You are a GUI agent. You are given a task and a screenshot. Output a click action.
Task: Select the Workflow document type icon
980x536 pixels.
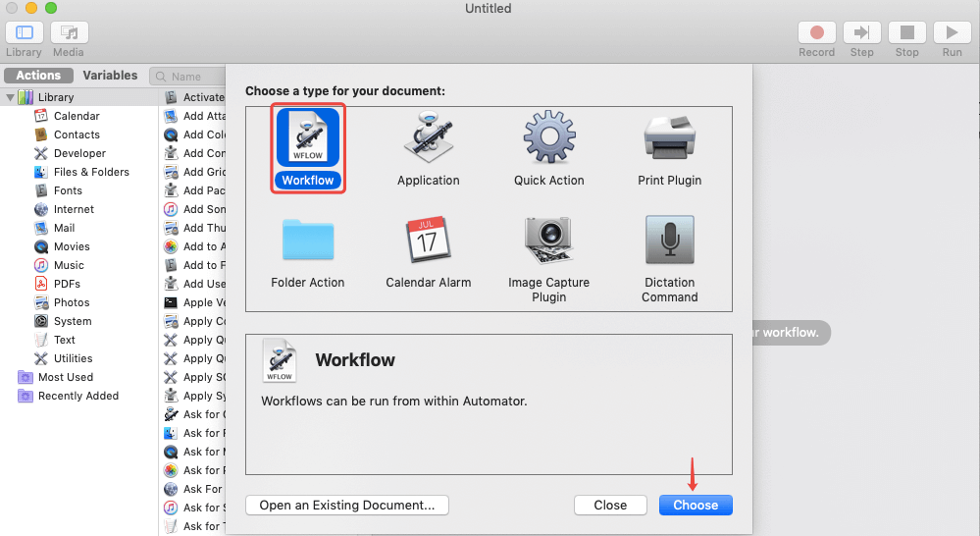click(308, 138)
